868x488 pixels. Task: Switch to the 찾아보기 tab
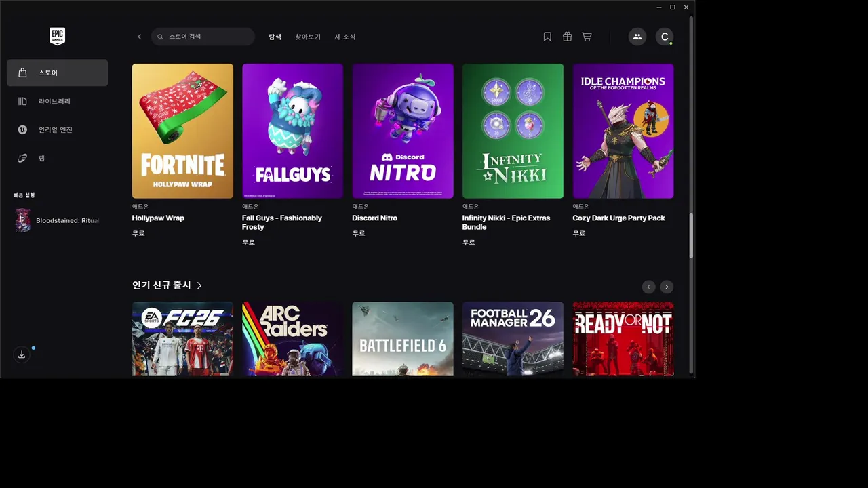308,37
